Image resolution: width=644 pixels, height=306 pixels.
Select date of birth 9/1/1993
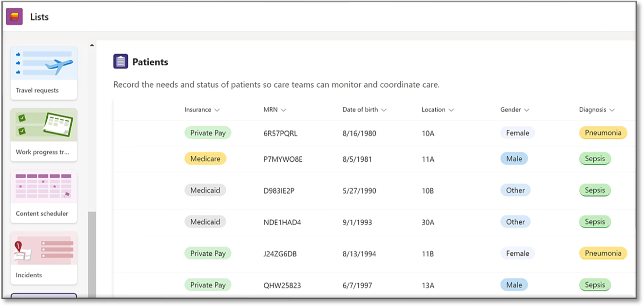click(357, 222)
